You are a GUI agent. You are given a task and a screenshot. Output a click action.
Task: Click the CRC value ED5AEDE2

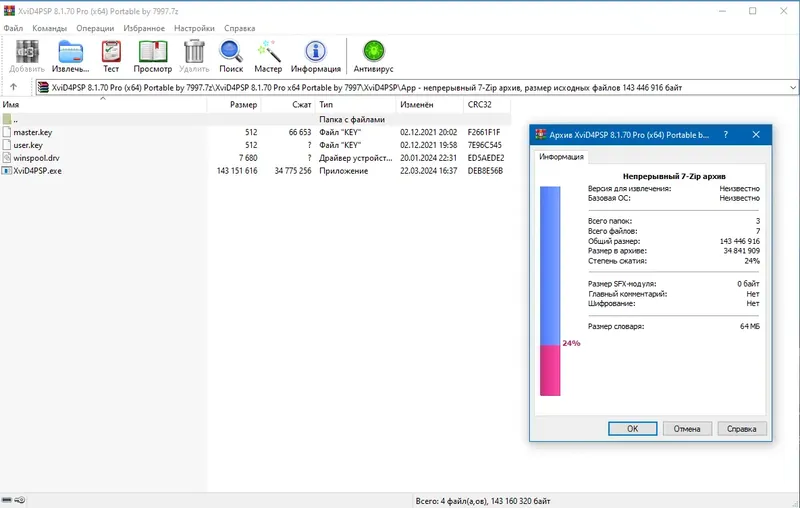pyautogui.click(x=486, y=158)
